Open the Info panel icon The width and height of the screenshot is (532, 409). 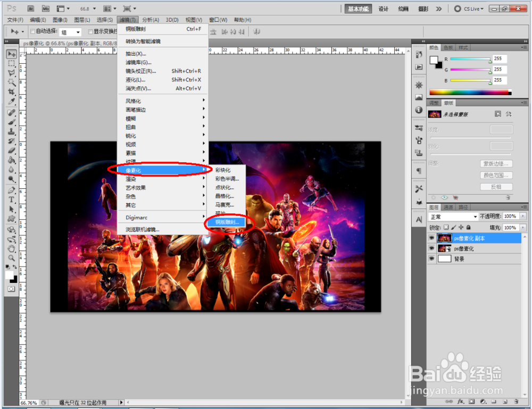click(x=419, y=110)
